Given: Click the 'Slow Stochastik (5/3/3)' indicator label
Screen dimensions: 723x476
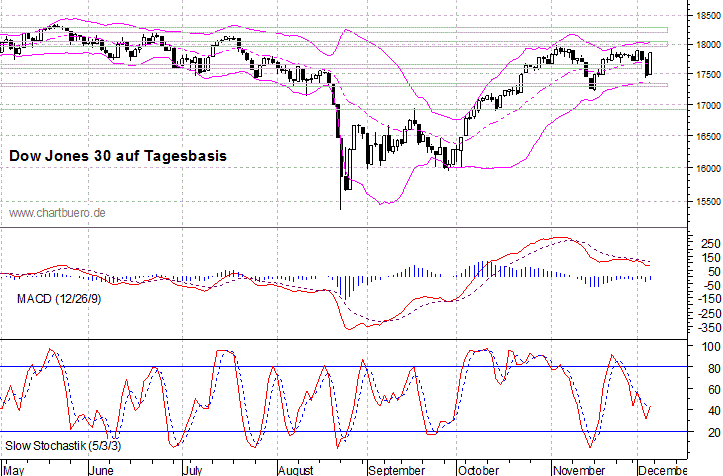Looking at the screenshot, I should tap(63, 446).
